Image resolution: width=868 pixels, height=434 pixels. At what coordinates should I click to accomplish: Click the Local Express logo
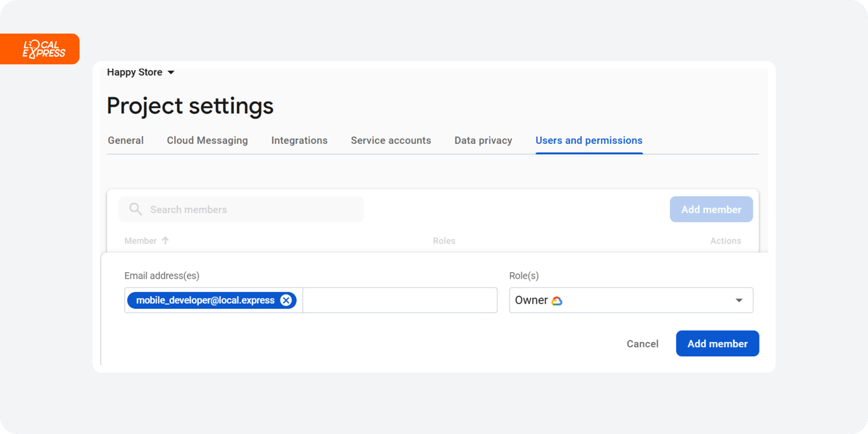click(x=40, y=49)
